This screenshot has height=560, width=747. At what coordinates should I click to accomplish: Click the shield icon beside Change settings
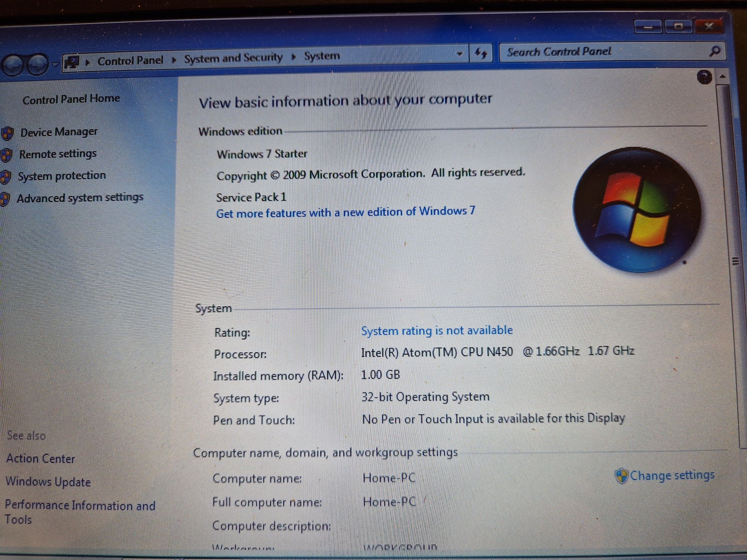[x=621, y=476]
